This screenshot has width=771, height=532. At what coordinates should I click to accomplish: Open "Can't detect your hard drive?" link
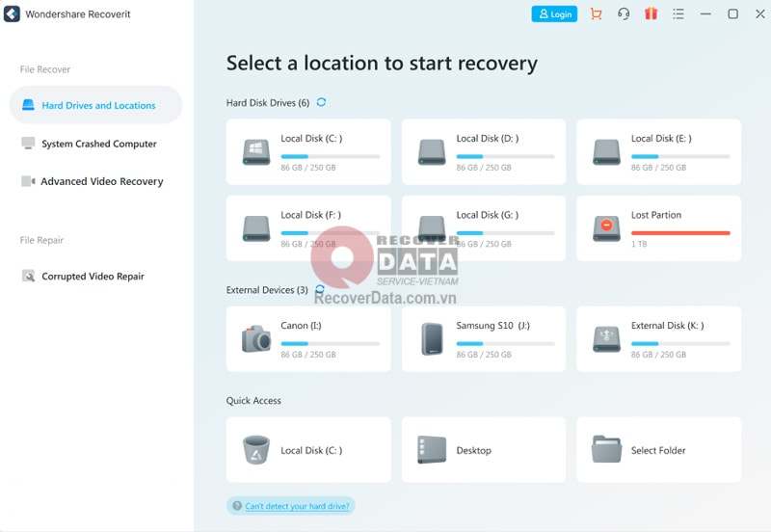[297, 506]
